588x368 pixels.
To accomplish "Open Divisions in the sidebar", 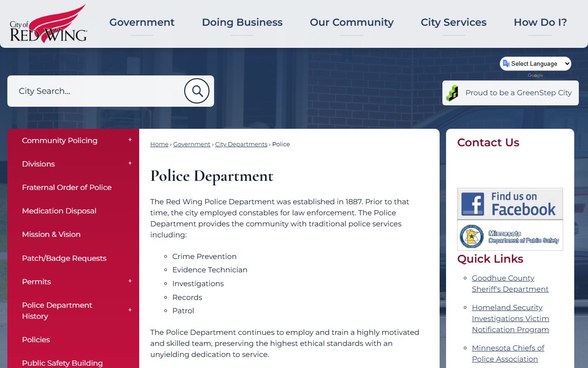I will click(x=39, y=164).
